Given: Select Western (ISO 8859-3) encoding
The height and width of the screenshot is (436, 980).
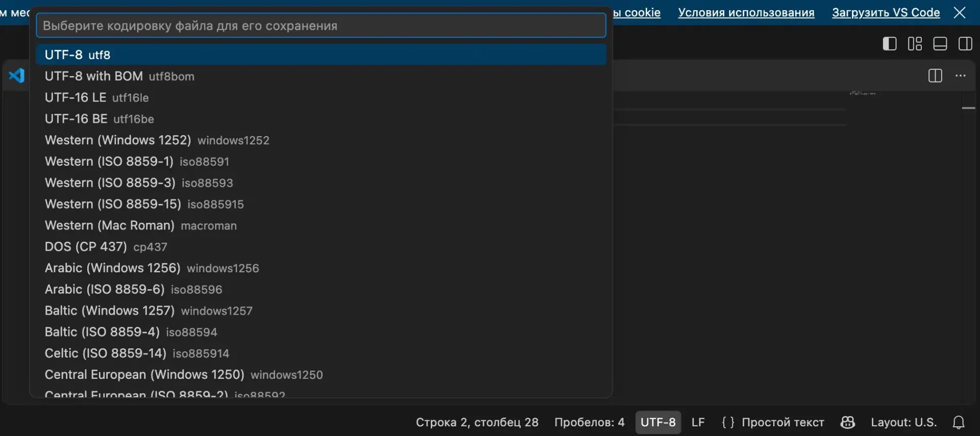Looking at the screenshot, I should pos(321,183).
